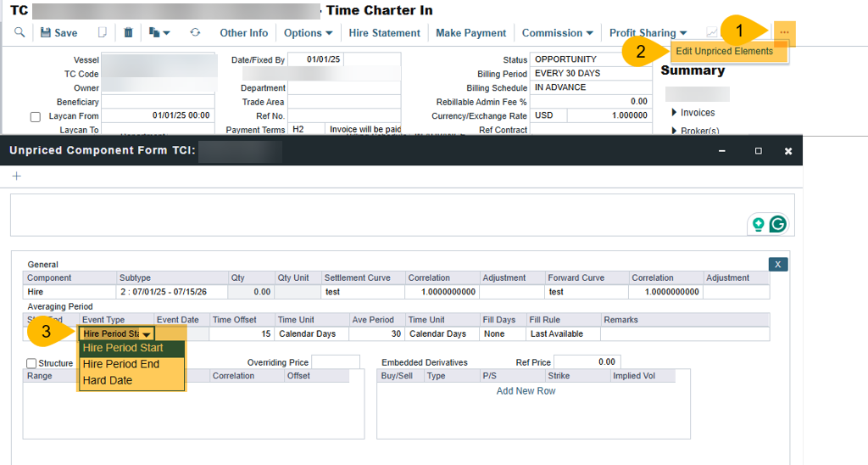
Task: Click the plus icon to add a component
Action: tap(16, 176)
